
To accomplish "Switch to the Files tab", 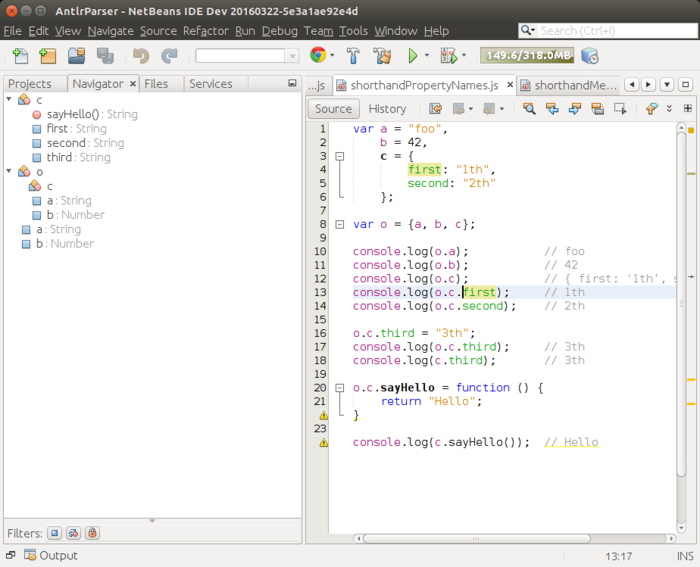I will [156, 84].
